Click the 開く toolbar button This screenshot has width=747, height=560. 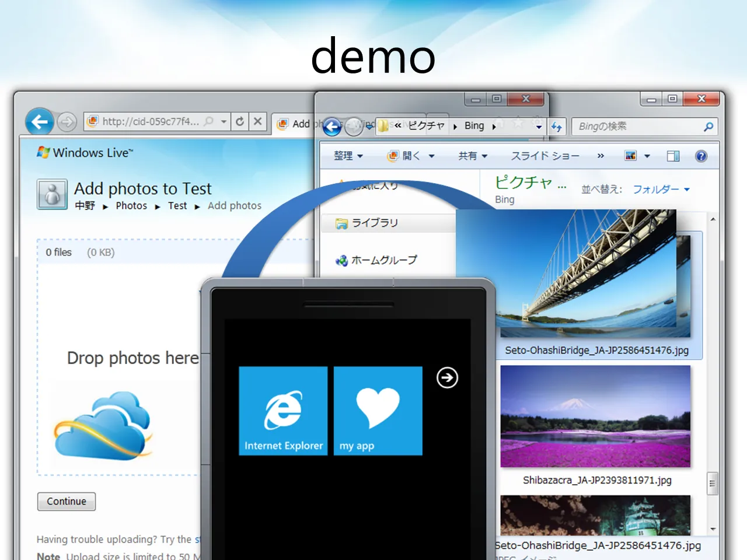click(404, 156)
